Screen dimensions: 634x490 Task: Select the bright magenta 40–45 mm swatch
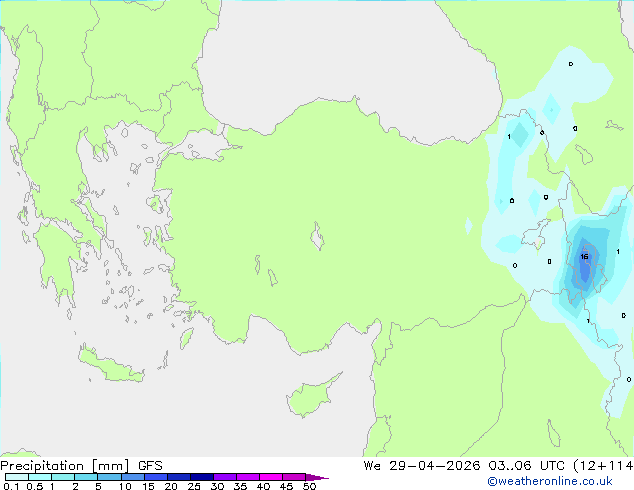tap(271, 477)
